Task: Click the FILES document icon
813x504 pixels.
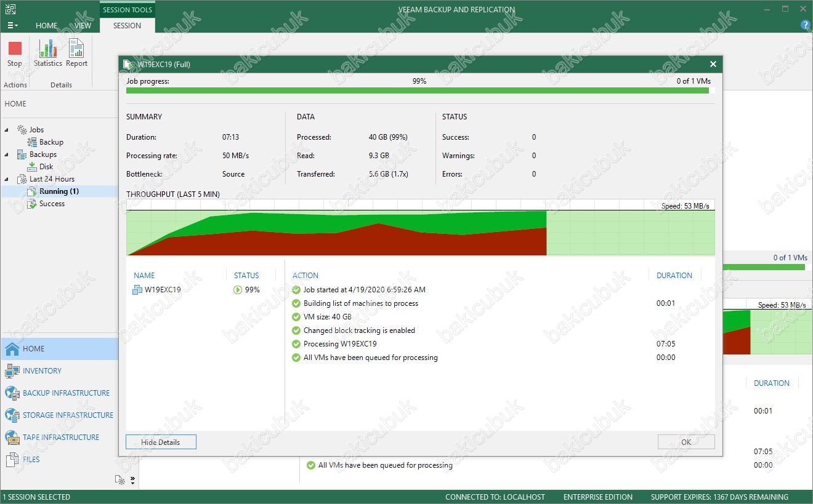Action: coord(12,460)
